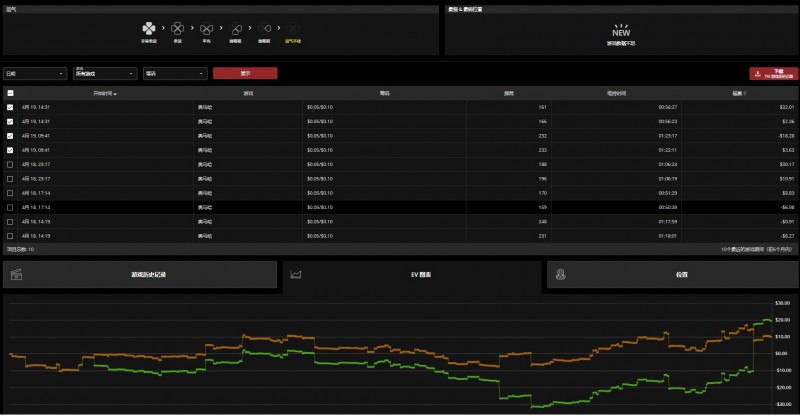Open the 日期 date filter dropdown
Viewport: 800px width, 416px height.
click(x=35, y=73)
